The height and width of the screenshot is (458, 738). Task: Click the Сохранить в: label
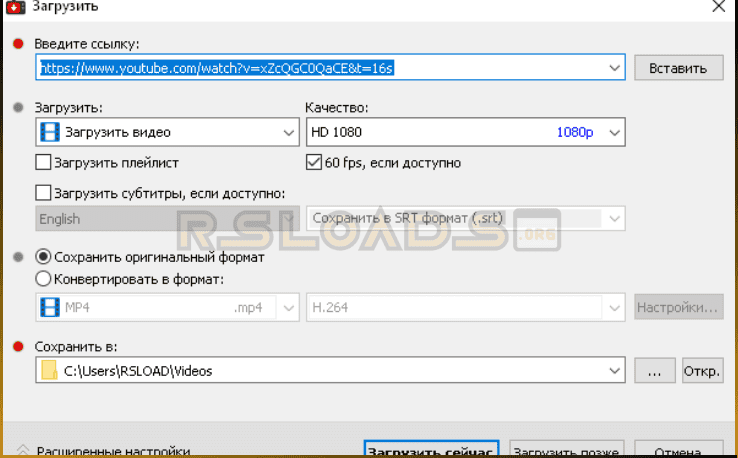[76, 346]
